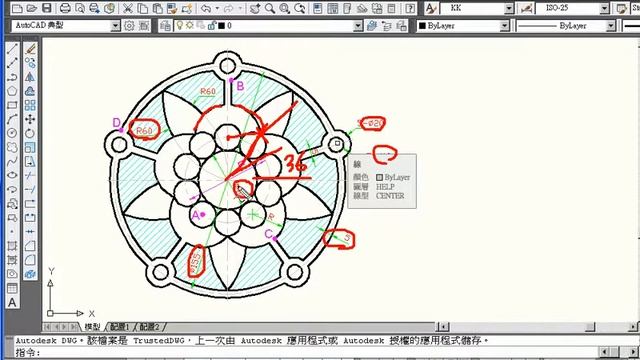Image resolution: width=640 pixels, height=360 pixels.
Task: Open the Undo history dropdown arrow
Action: [217, 8]
